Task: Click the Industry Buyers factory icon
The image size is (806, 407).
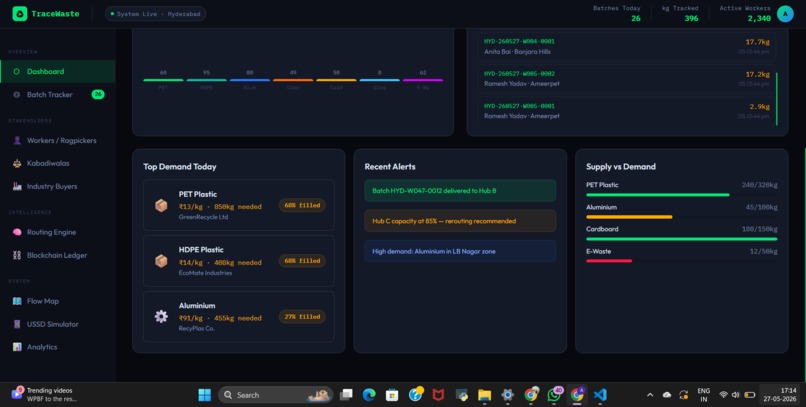Action: click(x=16, y=187)
